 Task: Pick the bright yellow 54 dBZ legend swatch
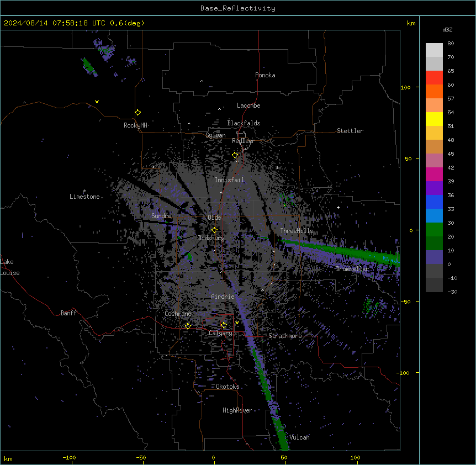click(x=434, y=119)
